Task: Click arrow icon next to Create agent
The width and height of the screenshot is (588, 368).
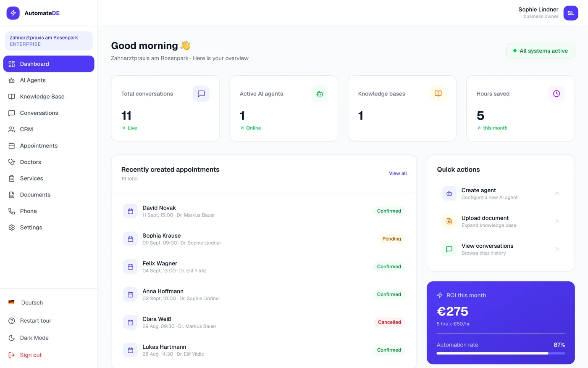Action: point(557,193)
